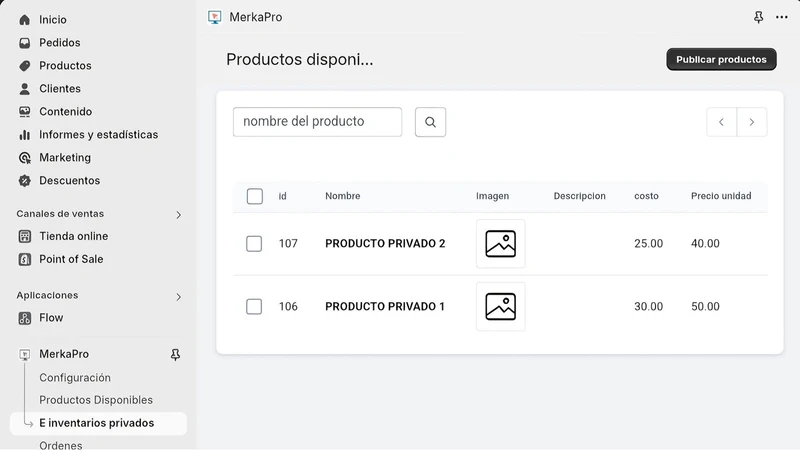Screen dimensions: 800x450
Task: Check the box for product 107
Action: [254, 243]
